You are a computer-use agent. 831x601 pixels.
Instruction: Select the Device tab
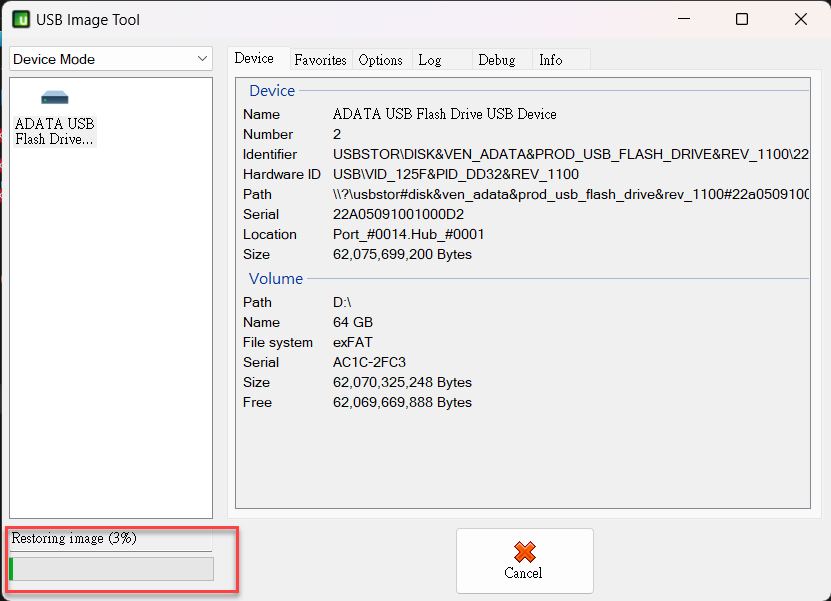(254, 58)
